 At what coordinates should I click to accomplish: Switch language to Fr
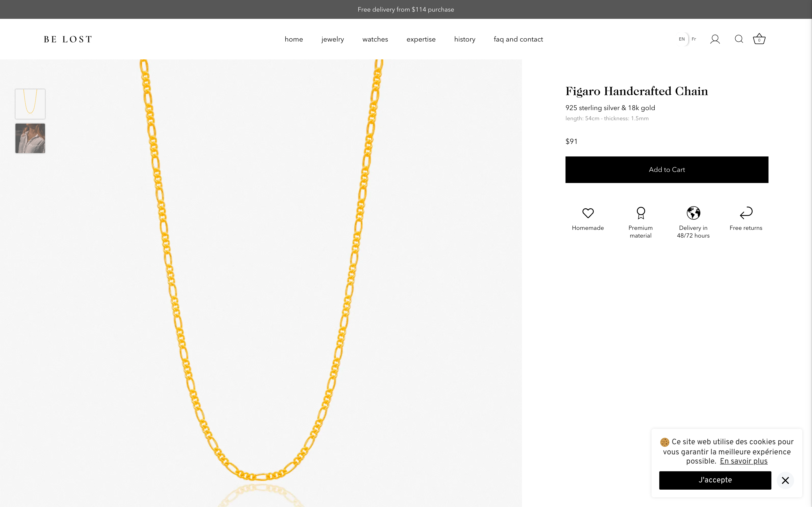[x=694, y=39]
